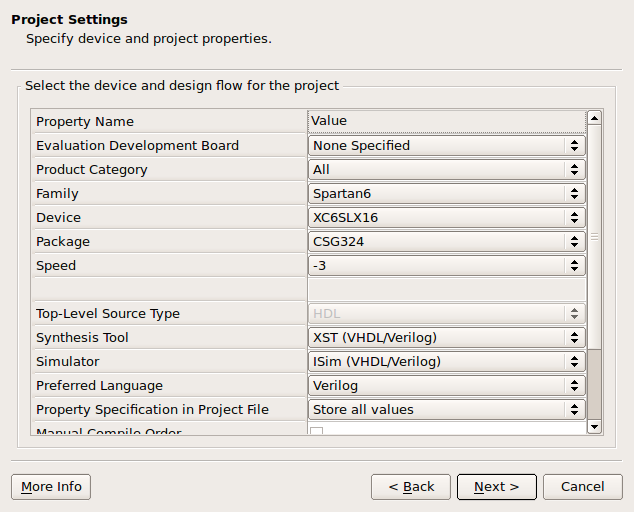This screenshot has height=512, width=634.
Task: Click the Project Settings heading
Action: 70,19
